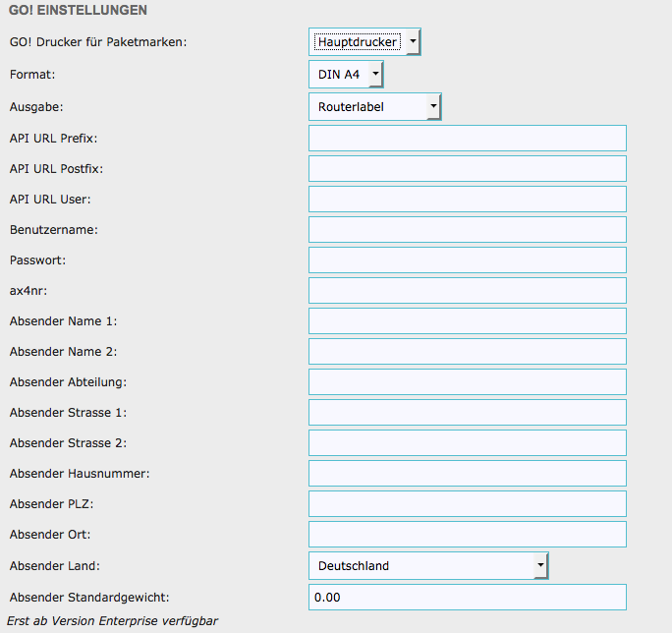
Task: Expand the Format DIN A4 dropdown
Action: (346, 75)
